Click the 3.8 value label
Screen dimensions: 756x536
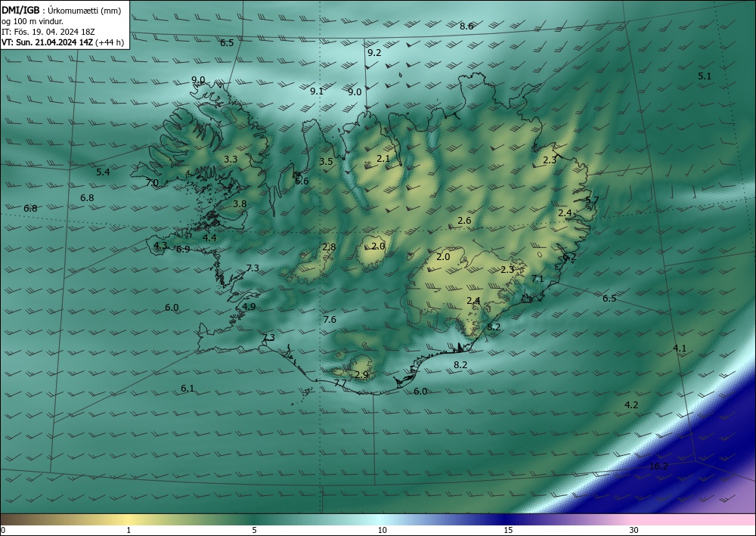240,204
